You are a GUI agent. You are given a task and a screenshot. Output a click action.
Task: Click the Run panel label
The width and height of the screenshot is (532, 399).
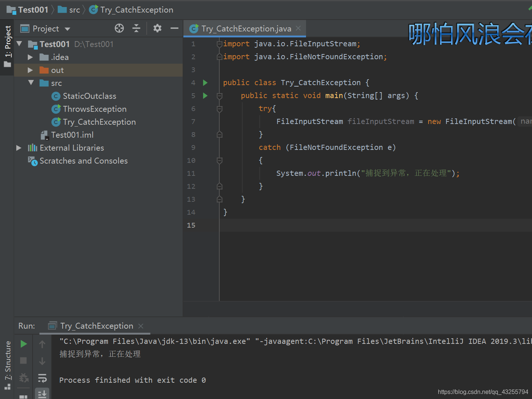(27, 326)
